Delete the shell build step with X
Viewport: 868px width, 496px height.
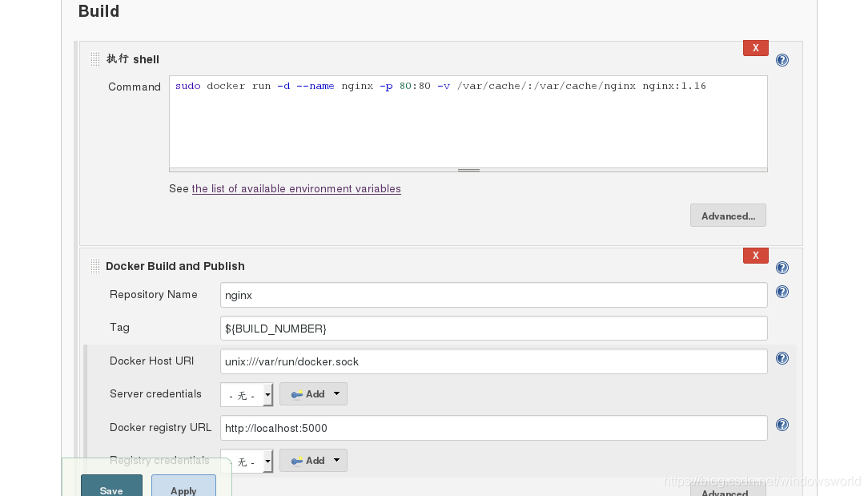pos(756,48)
